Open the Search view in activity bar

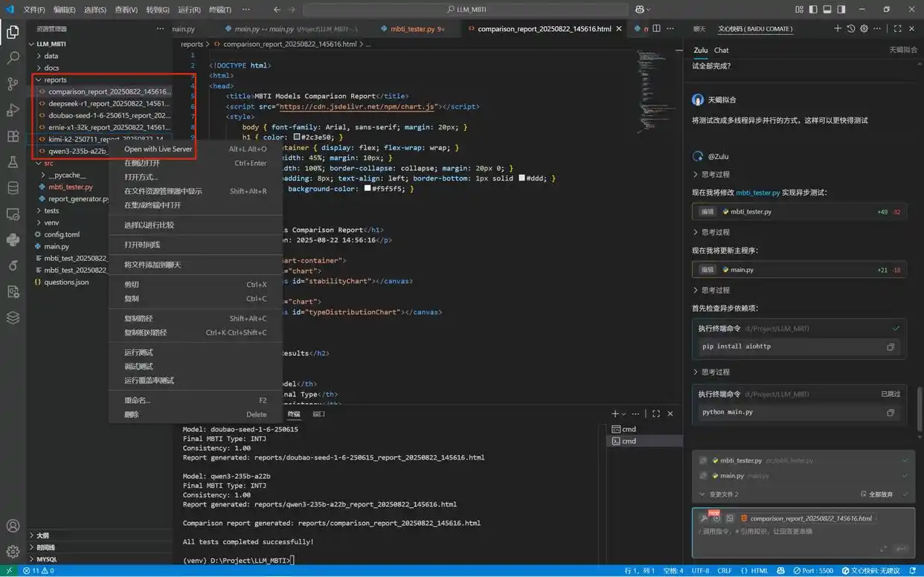[x=13, y=57]
